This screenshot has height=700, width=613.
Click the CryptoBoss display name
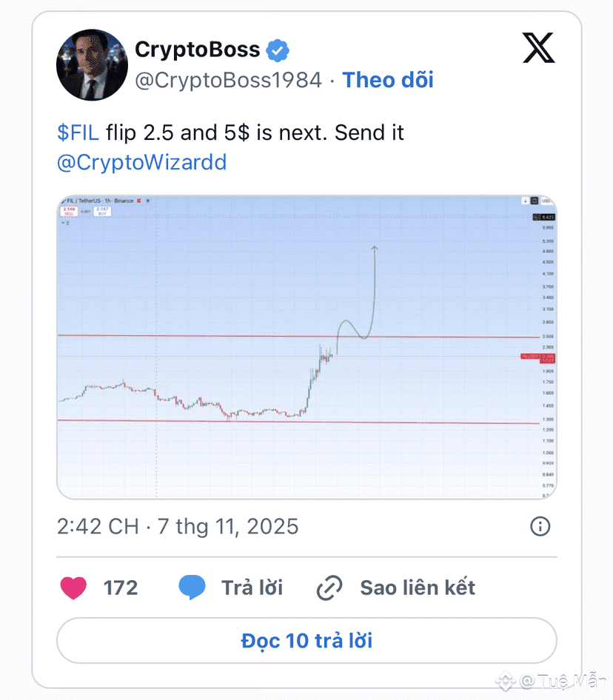pyautogui.click(x=197, y=50)
